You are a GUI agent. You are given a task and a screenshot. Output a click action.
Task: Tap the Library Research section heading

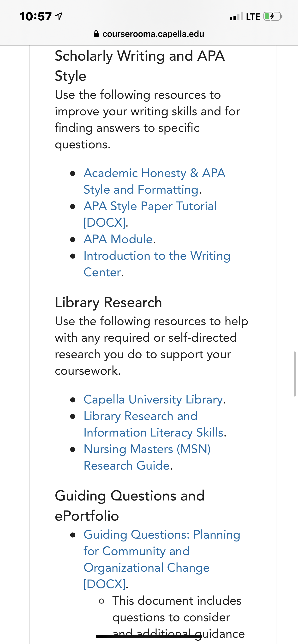[x=108, y=303]
